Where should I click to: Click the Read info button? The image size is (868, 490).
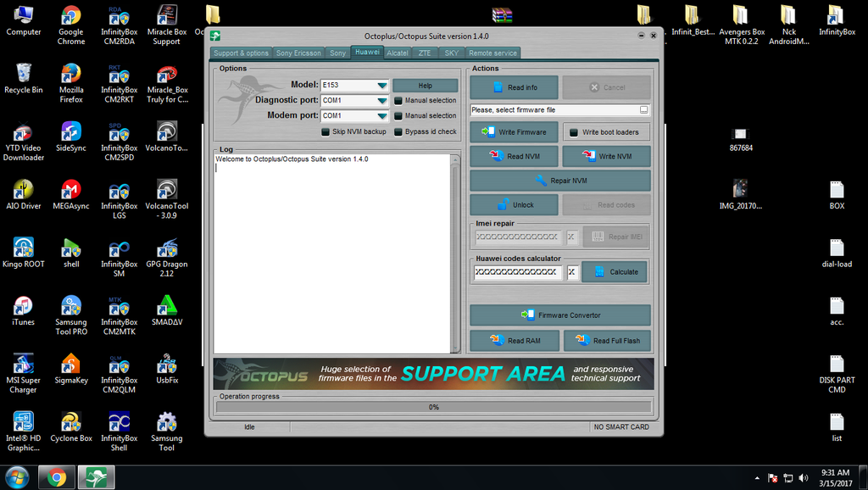pos(515,87)
